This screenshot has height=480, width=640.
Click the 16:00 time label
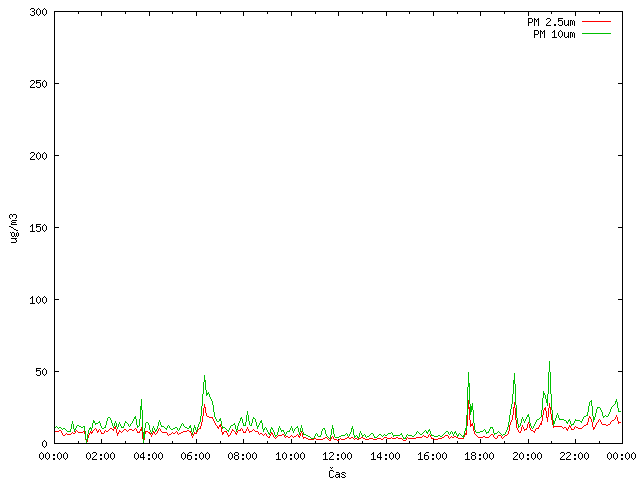coord(432,456)
